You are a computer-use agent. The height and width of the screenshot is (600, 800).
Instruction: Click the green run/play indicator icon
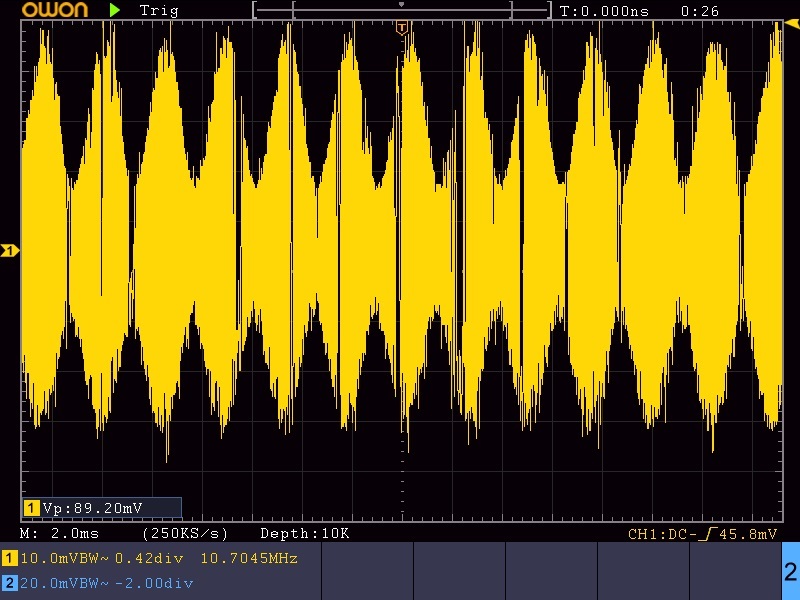point(115,10)
